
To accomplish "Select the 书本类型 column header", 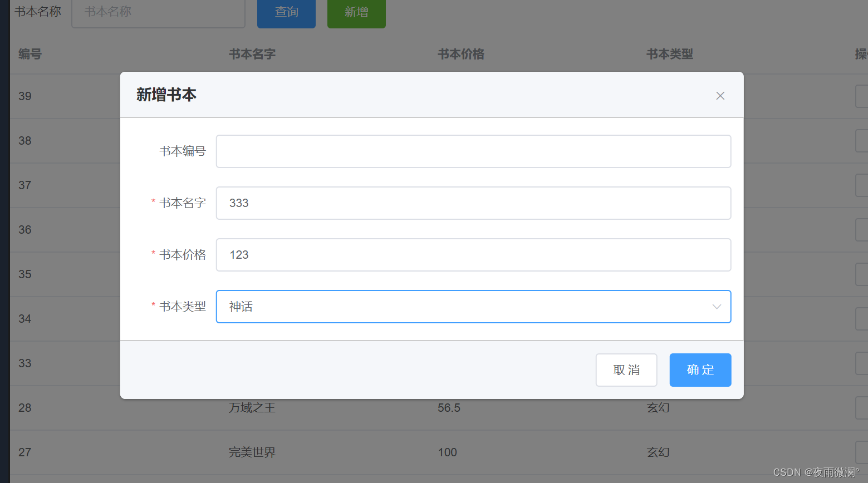I will tap(670, 54).
